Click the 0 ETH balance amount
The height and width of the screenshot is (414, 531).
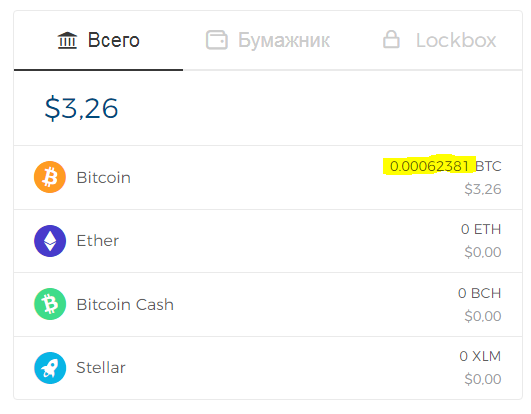pos(481,229)
